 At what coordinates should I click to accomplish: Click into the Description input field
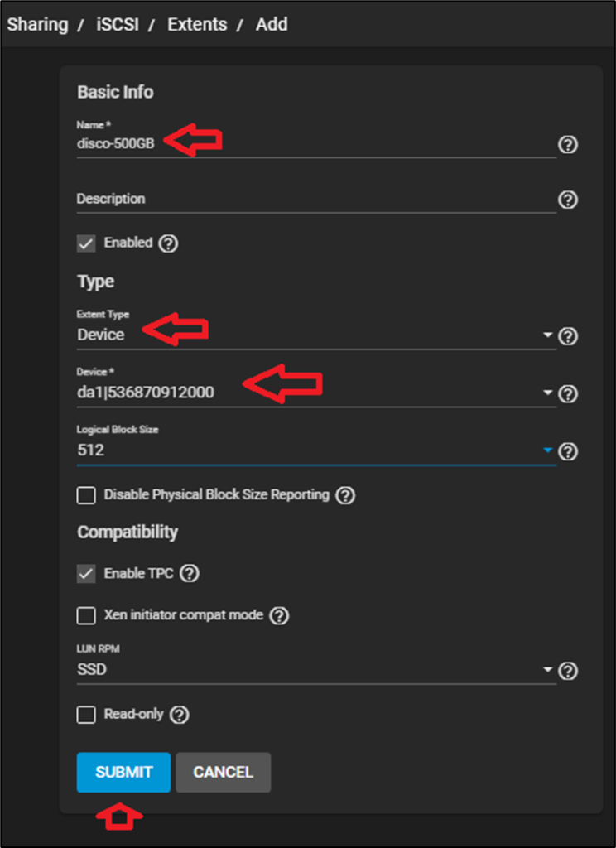point(315,200)
